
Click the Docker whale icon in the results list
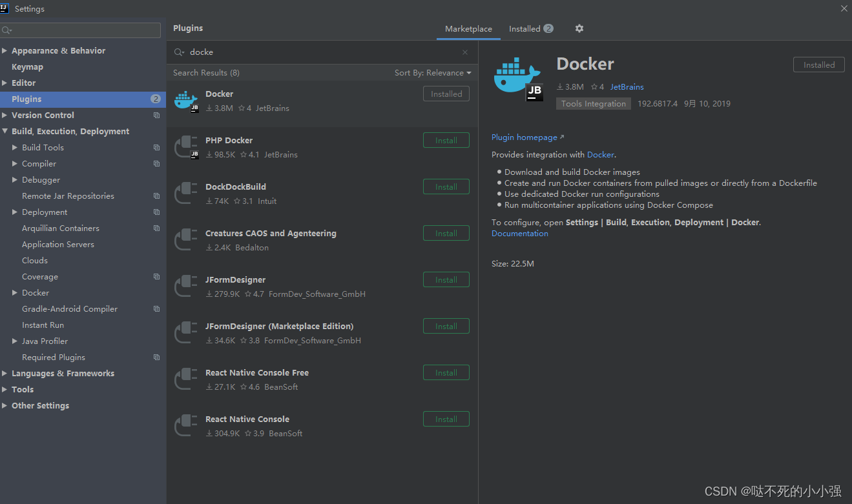coord(186,101)
